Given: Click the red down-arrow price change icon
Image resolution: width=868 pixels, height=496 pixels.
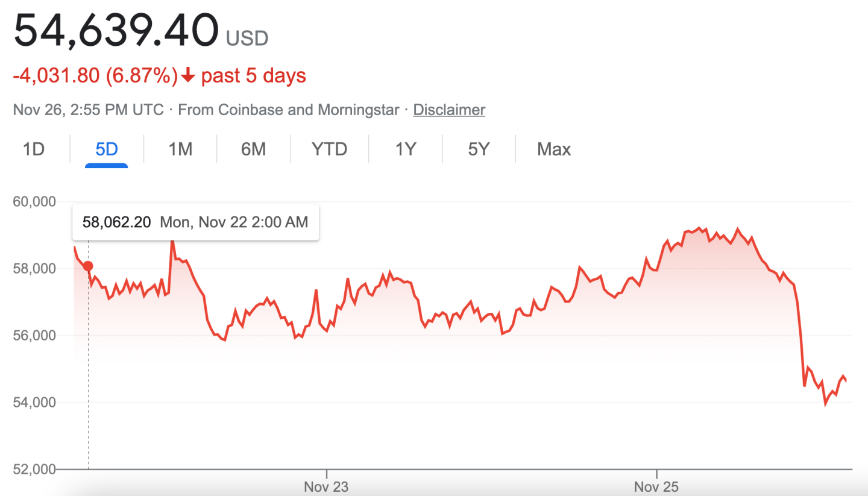Looking at the screenshot, I should coord(189,76).
